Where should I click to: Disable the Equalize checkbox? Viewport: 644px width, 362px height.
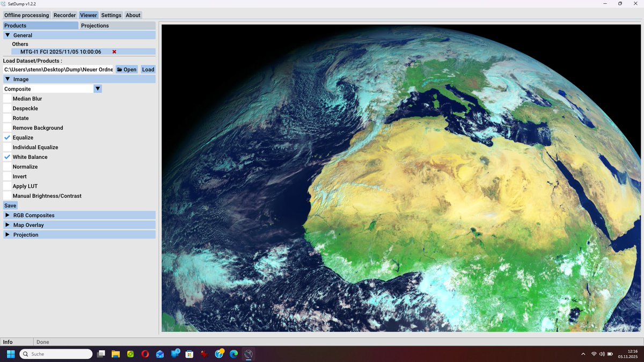coord(7,137)
